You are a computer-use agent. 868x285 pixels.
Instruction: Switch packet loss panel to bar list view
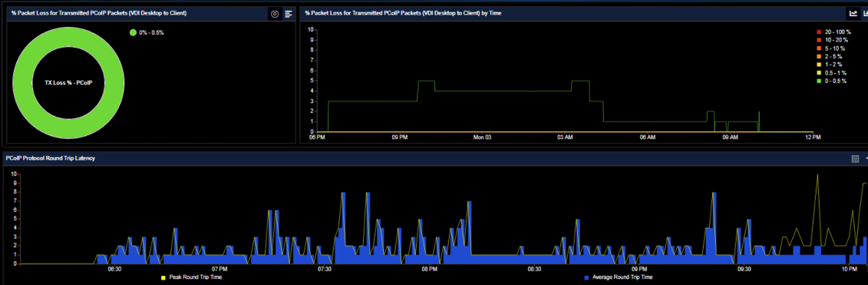coord(289,14)
